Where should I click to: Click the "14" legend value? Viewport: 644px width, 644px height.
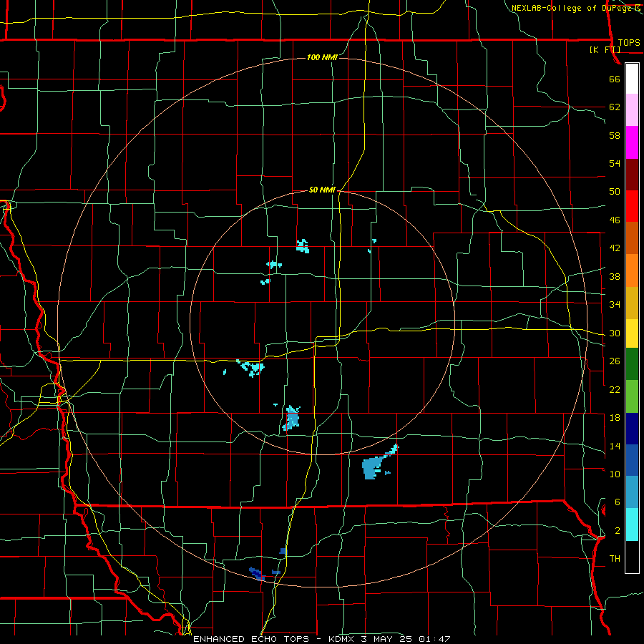click(x=615, y=446)
